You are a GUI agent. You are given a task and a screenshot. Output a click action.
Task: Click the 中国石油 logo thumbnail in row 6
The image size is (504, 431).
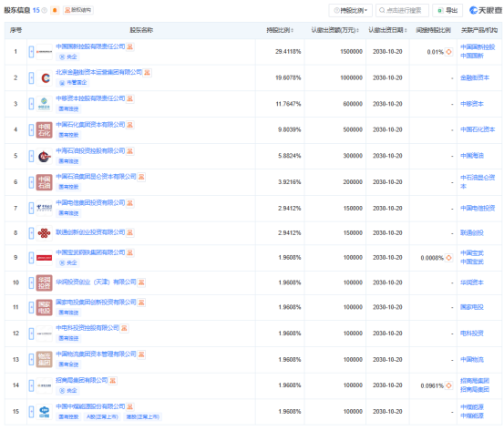[44, 182]
